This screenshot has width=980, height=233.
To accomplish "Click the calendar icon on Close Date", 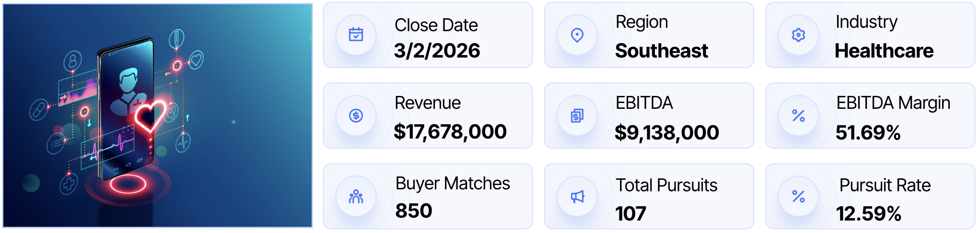I will pos(356,35).
